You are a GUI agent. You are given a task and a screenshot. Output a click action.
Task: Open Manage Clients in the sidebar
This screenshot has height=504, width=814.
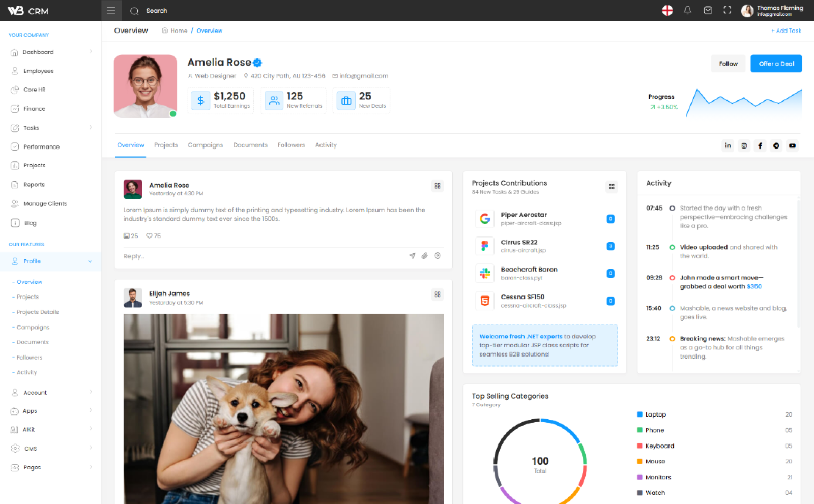coord(50,204)
